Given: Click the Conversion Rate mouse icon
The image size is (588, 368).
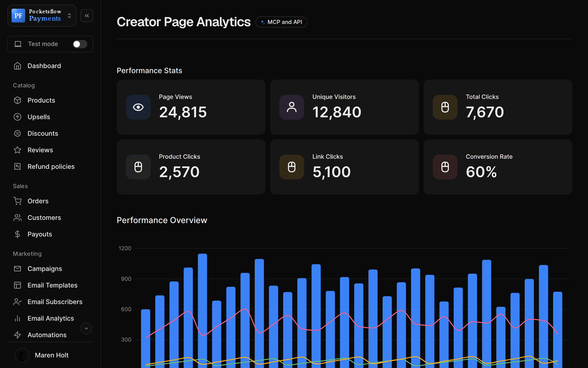Looking at the screenshot, I should point(445,167).
